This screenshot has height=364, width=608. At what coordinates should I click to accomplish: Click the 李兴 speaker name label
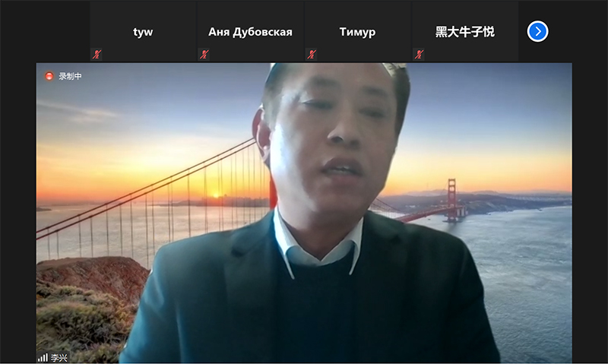59,357
